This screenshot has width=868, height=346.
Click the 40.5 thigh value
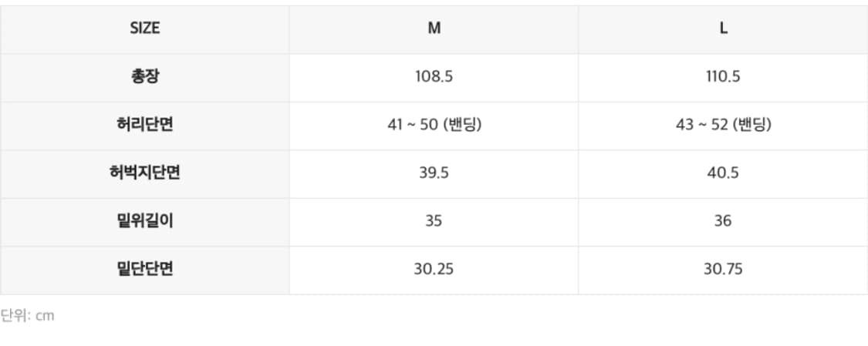click(x=723, y=173)
